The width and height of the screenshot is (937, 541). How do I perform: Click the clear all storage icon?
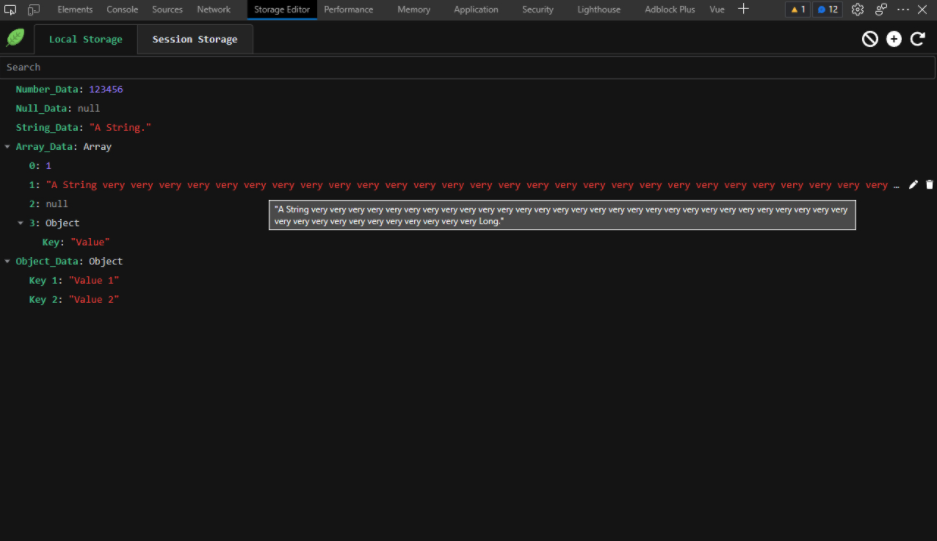tap(870, 39)
